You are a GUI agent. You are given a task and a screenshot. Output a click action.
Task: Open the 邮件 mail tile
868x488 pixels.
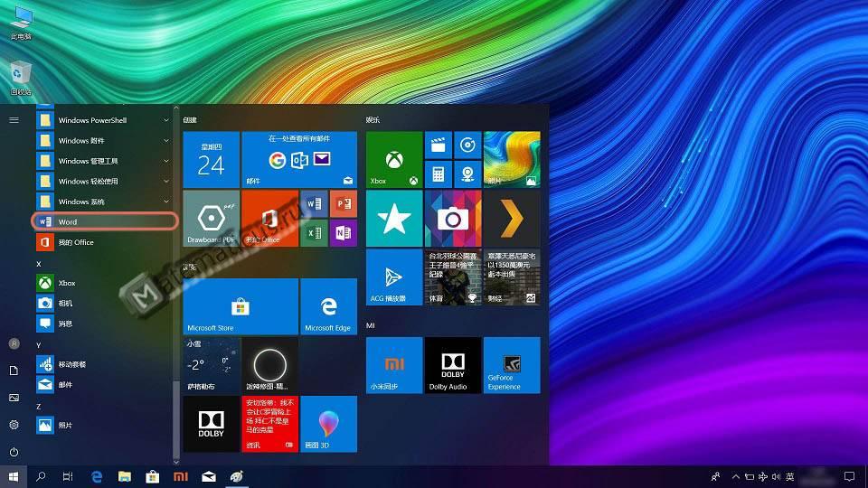coord(299,160)
